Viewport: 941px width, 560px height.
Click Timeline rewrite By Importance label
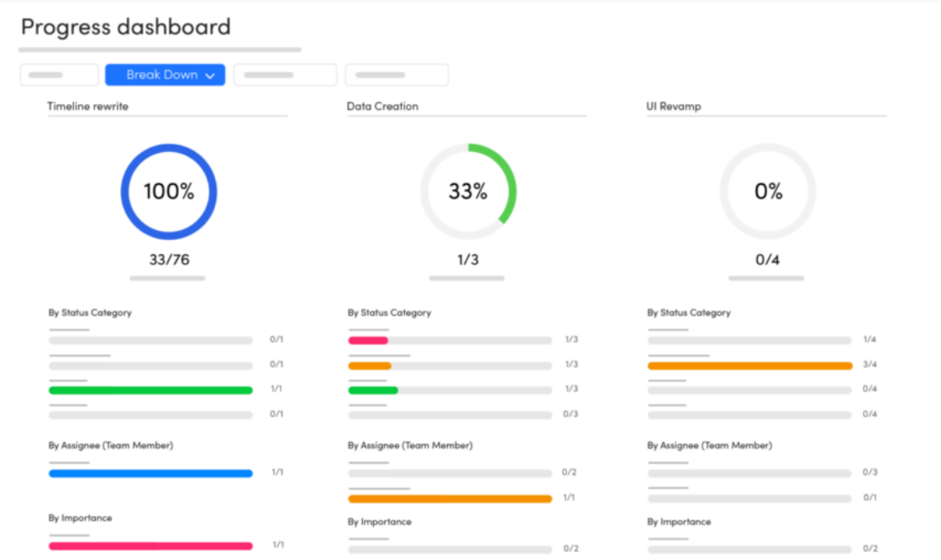[x=81, y=518]
